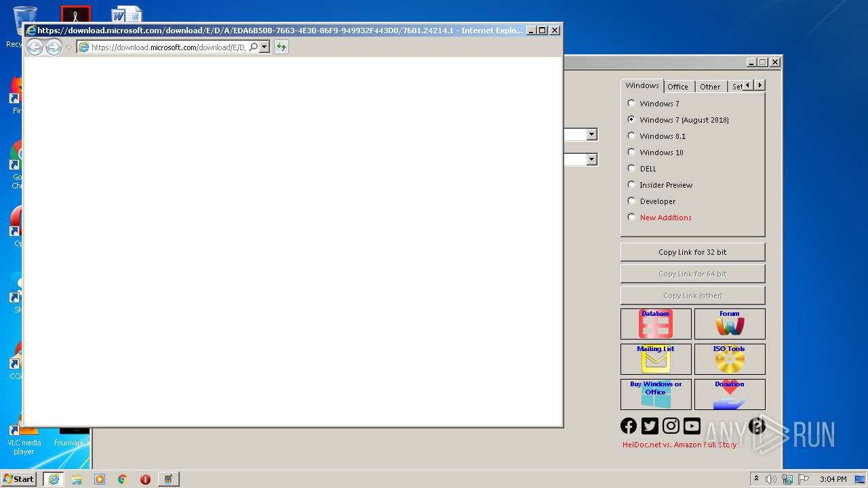
Task: Open Opera from the taskbar
Action: 145,479
